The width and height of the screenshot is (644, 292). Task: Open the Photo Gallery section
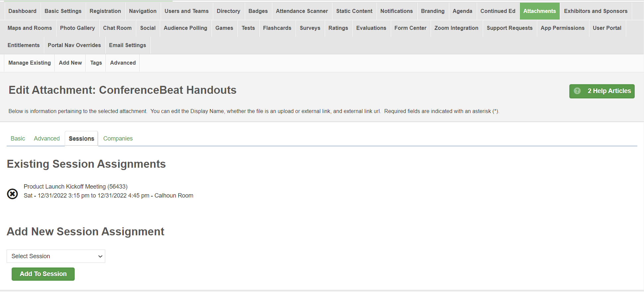pos(77,28)
